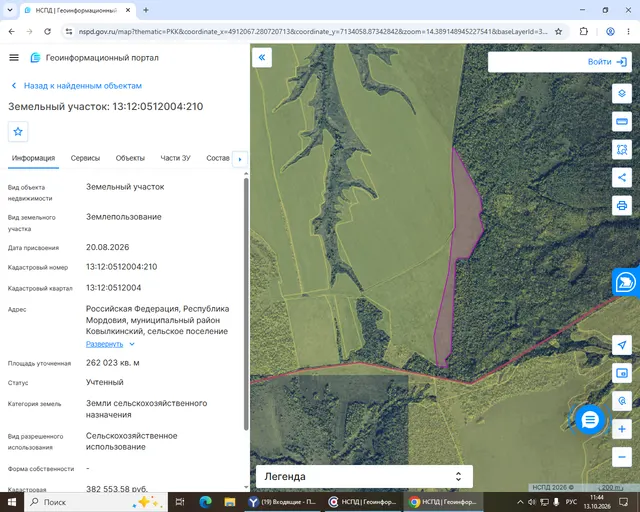
Task: Open the blue assistant side widget
Action: coord(626,282)
